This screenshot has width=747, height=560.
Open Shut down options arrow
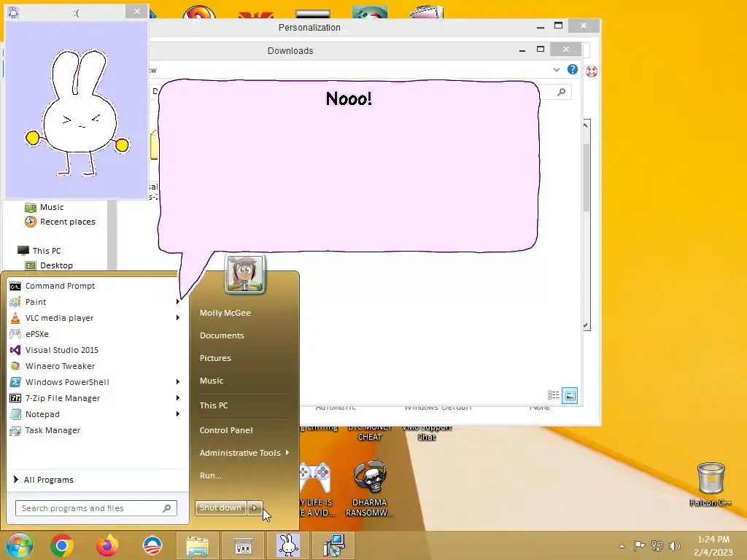coord(255,507)
